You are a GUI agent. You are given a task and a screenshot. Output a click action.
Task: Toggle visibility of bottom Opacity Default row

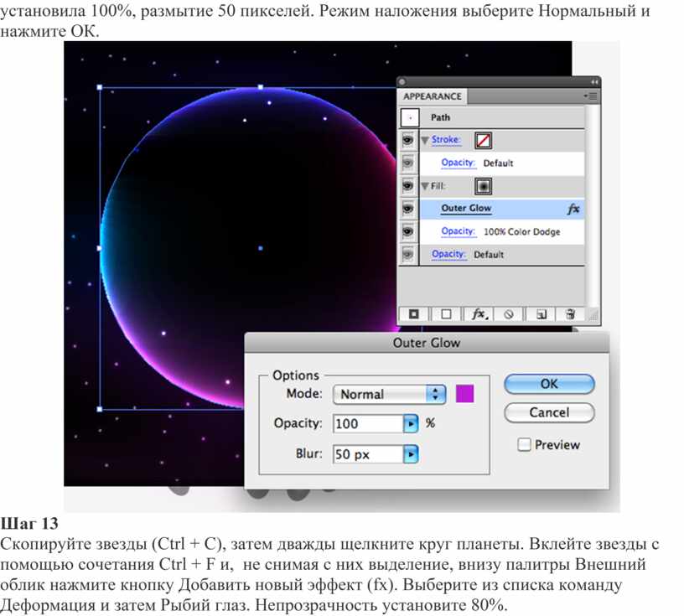pos(408,254)
